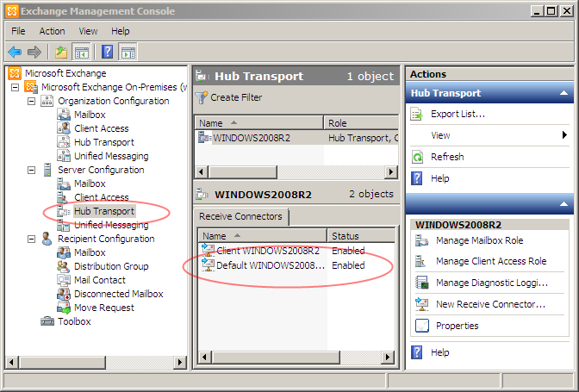Select Hub Transport under Server Configuration

[x=103, y=211]
